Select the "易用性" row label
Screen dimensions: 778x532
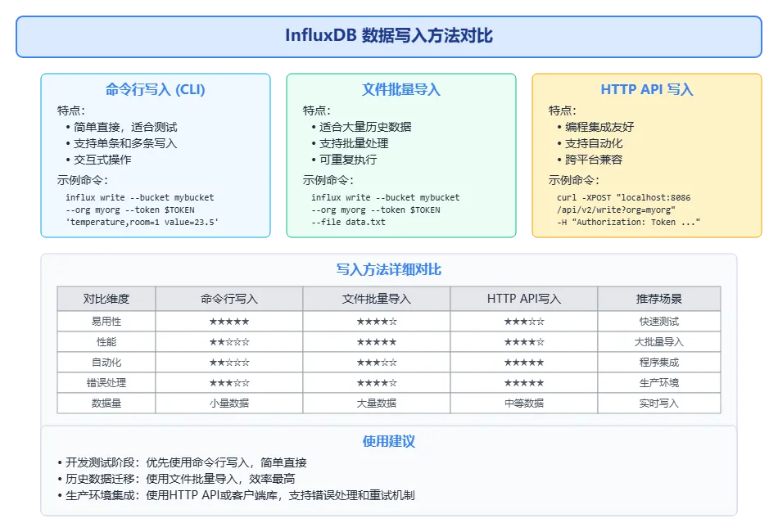point(106,322)
